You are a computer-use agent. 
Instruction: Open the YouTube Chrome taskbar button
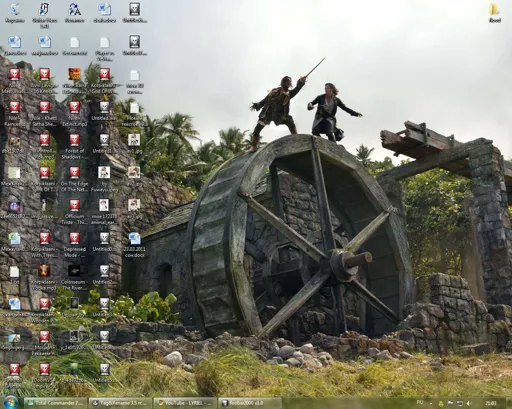coord(185,403)
